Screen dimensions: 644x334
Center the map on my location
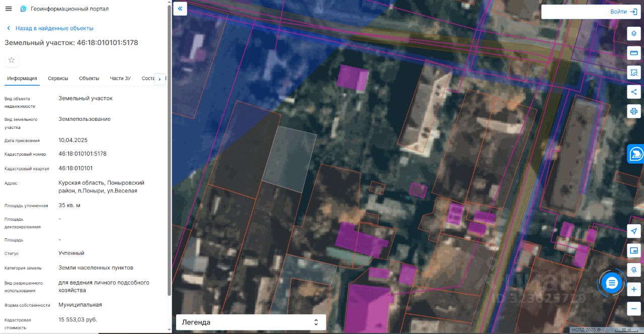coord(634,231)
